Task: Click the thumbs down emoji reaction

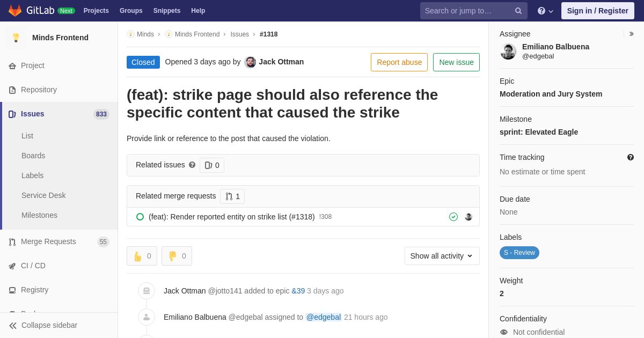Action: click(177, 256)
